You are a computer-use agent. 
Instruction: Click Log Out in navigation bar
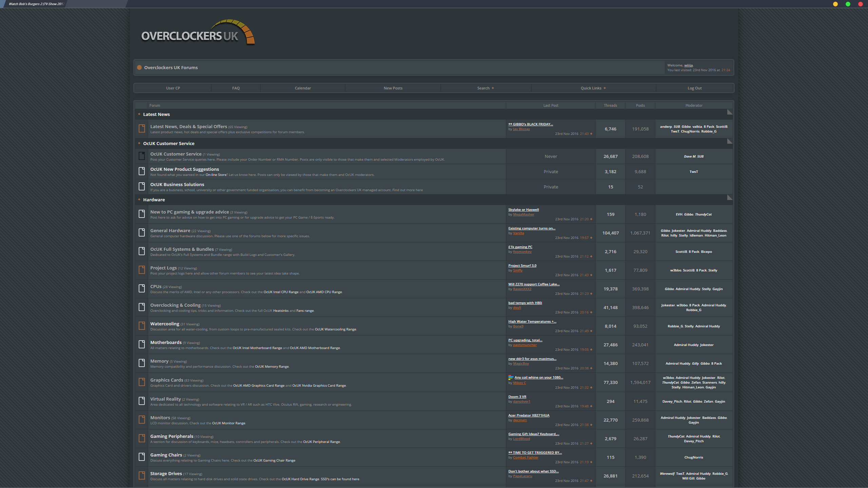click(x=694, y=88)
